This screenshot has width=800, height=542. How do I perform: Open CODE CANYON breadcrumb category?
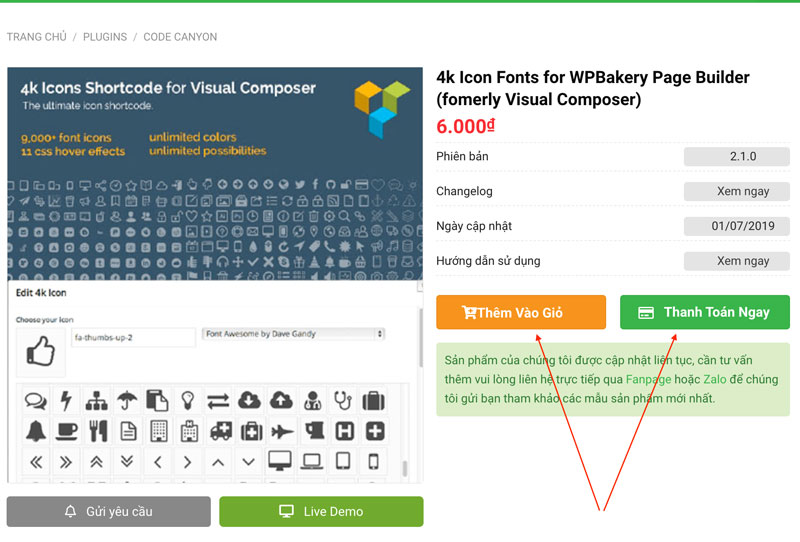[x=180, y=37]
